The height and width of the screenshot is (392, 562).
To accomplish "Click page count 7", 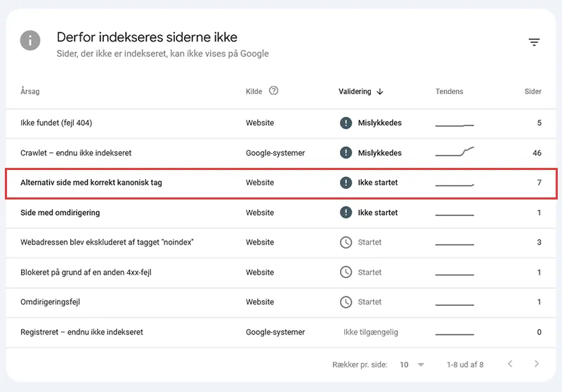I will pos(539,183).
